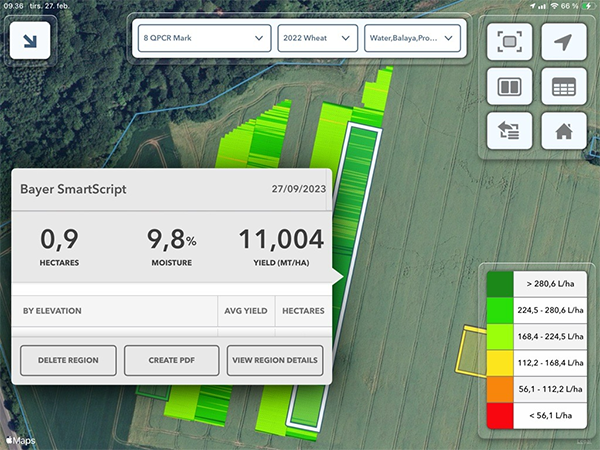Click the > 280,6 L/ha legend label
Screen dimensions: 600x450
pyautogui.click(x=550, y=284)
